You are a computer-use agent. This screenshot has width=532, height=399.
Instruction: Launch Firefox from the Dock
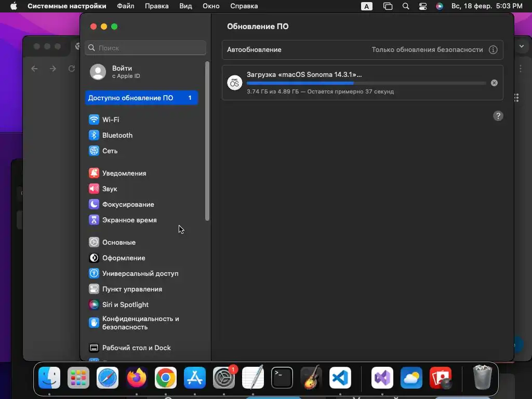pos(137,378)
